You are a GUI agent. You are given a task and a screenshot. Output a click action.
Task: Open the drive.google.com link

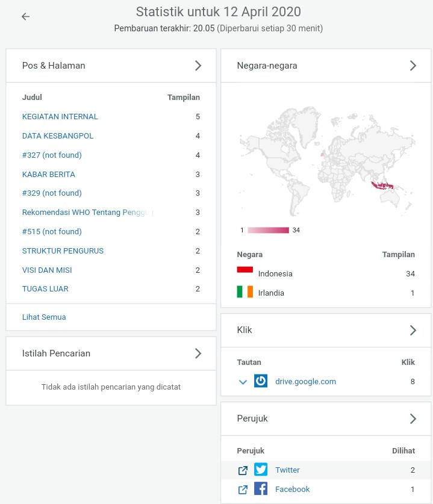tap(305, 382)
